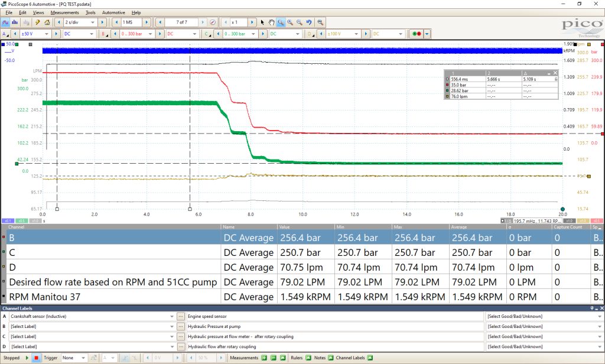Click the red Stop capture button
The height and width of the screenshot is (364, 605).
(36, 358)
